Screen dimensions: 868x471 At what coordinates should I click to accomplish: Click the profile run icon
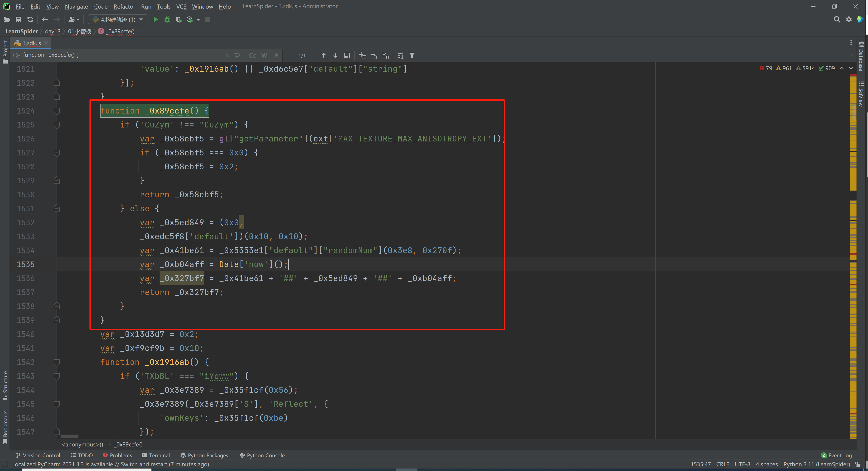pos(190,20)
